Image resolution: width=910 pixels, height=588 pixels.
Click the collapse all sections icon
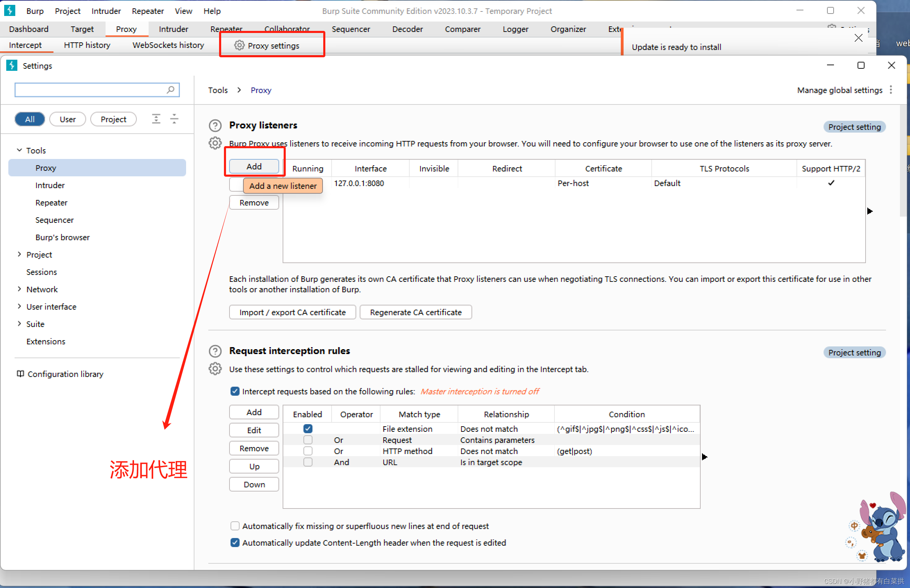174,119
